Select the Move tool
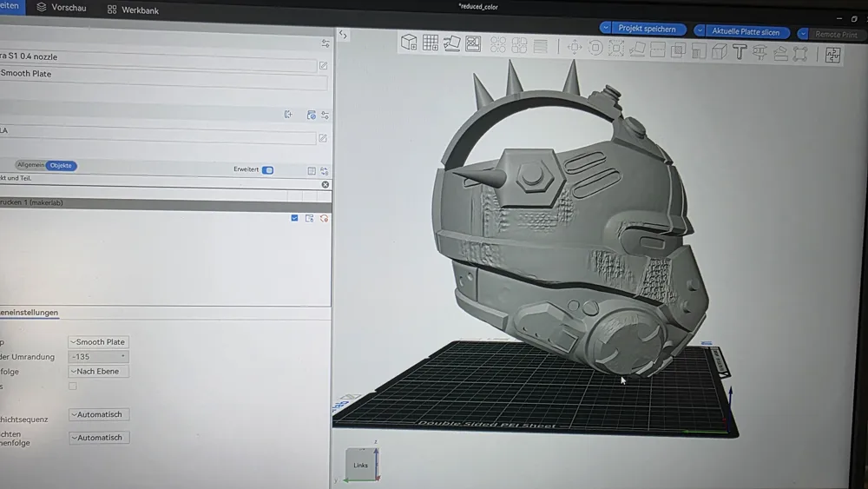The height and width of the screenshot is (489, 868). (x=575, y=47)
